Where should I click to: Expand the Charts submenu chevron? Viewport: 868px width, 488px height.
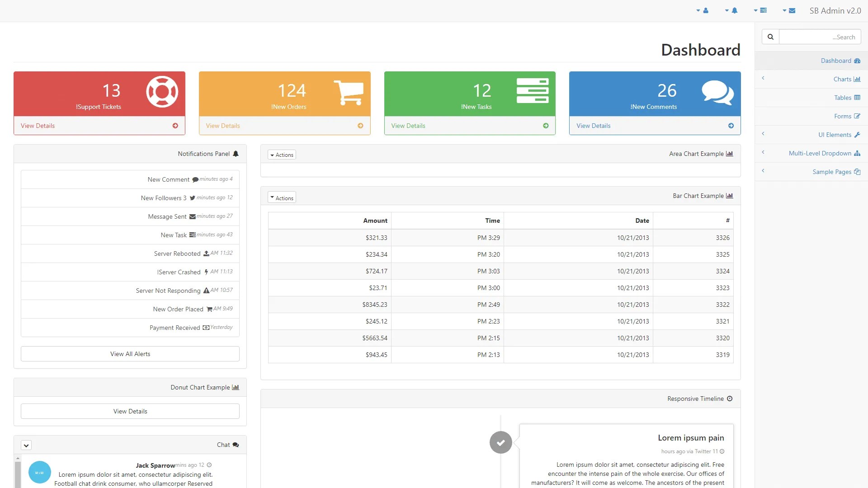763,78
